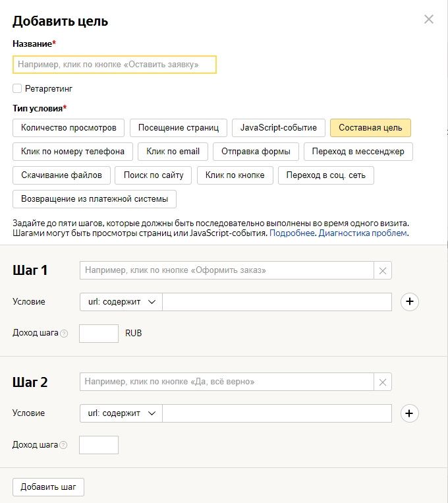This screenshot has width=448, height=503.
Task: Open Step 2 condition type dropdown
Action: [x=121, y=413]
